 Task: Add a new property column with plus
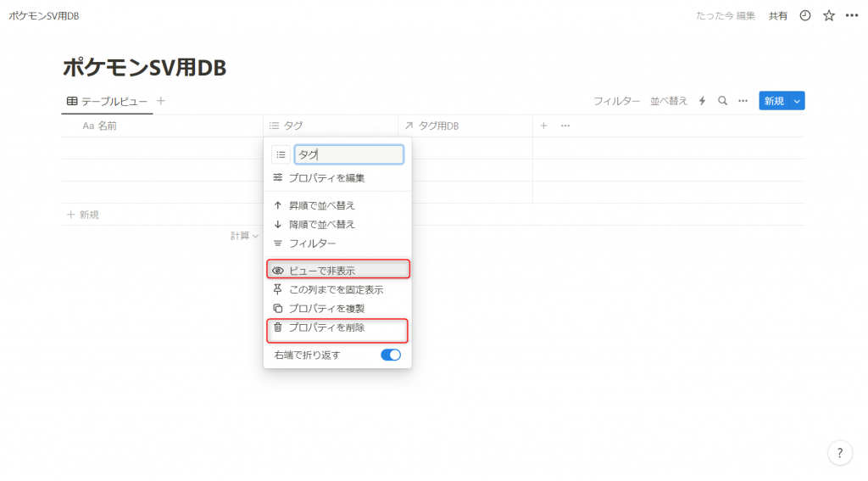click(543, 126)
